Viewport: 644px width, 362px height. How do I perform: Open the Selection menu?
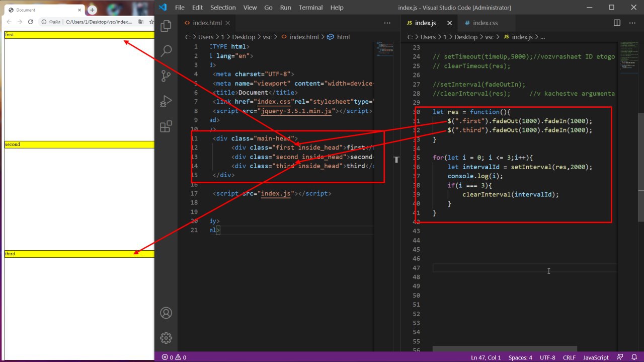tap(223, 7)
